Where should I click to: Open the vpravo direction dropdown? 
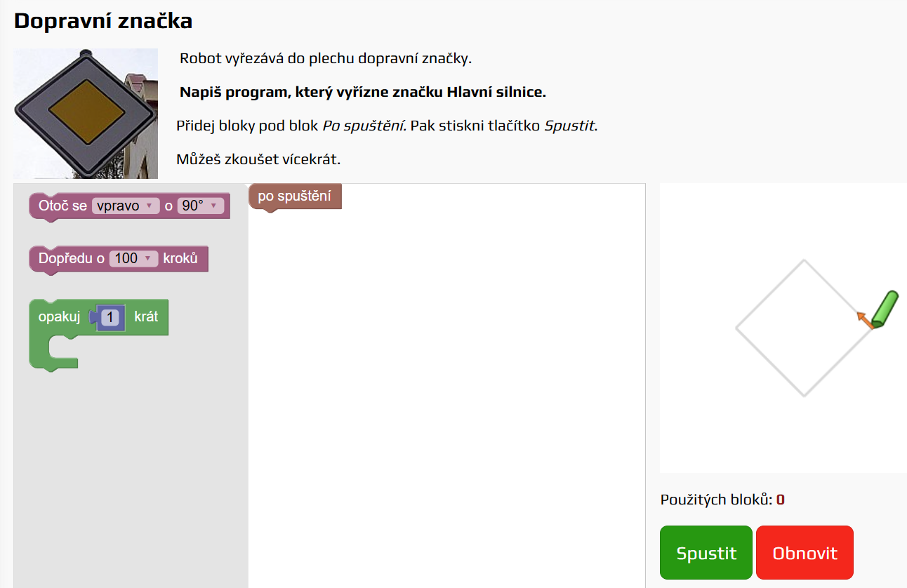(126, 206)
